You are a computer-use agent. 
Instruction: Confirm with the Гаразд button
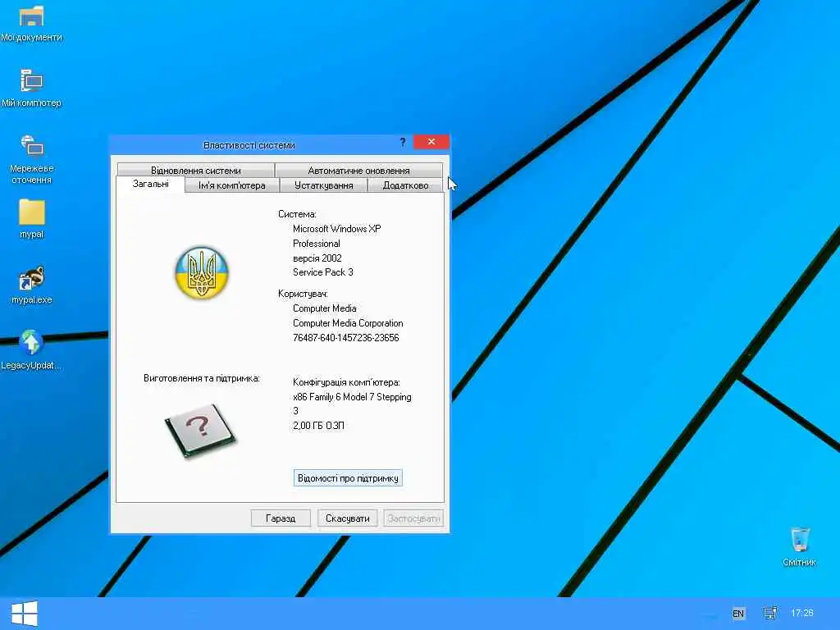pos(281,518)
